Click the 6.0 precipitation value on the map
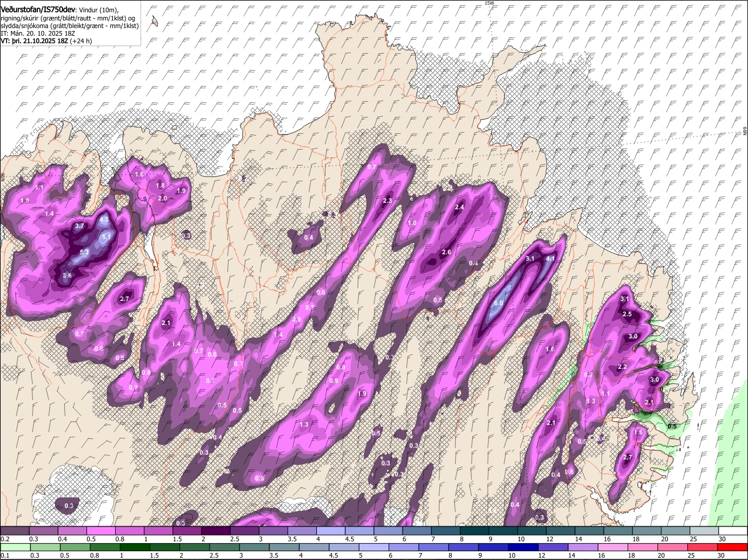Screen dimensions: 748x560 tap(498, 303)
